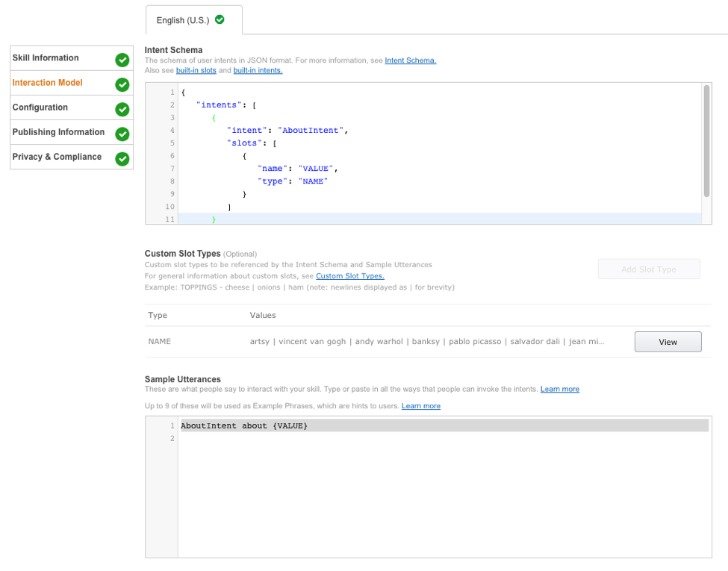Click the green check beside Configuration
This screenshot has height=571, width=728.
click(122, 108)
